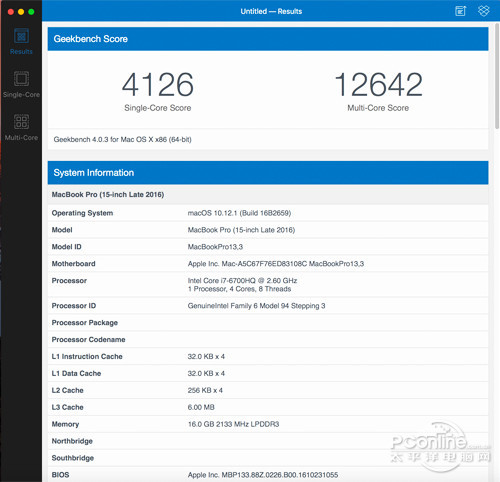The height and width of the screenshot is (482, 500).
Task: Click the 'Model ID' row label
Action: coord(66,247)
